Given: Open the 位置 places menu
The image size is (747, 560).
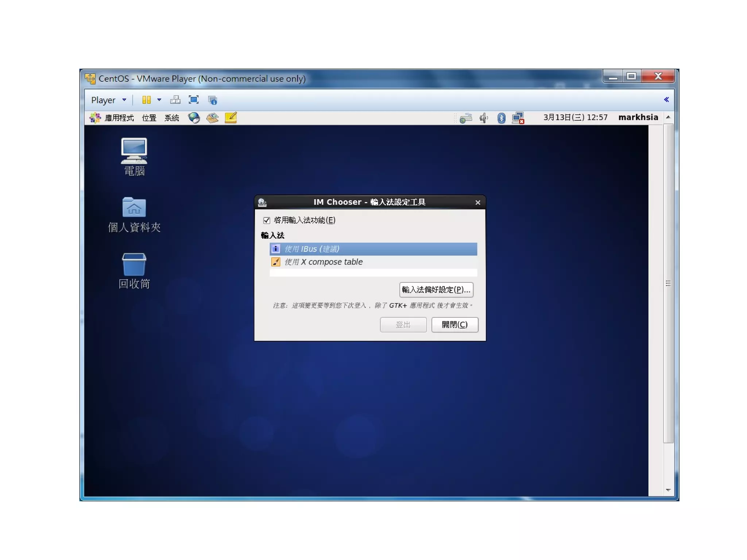Looking at the screenshot, I should [149, 118].
